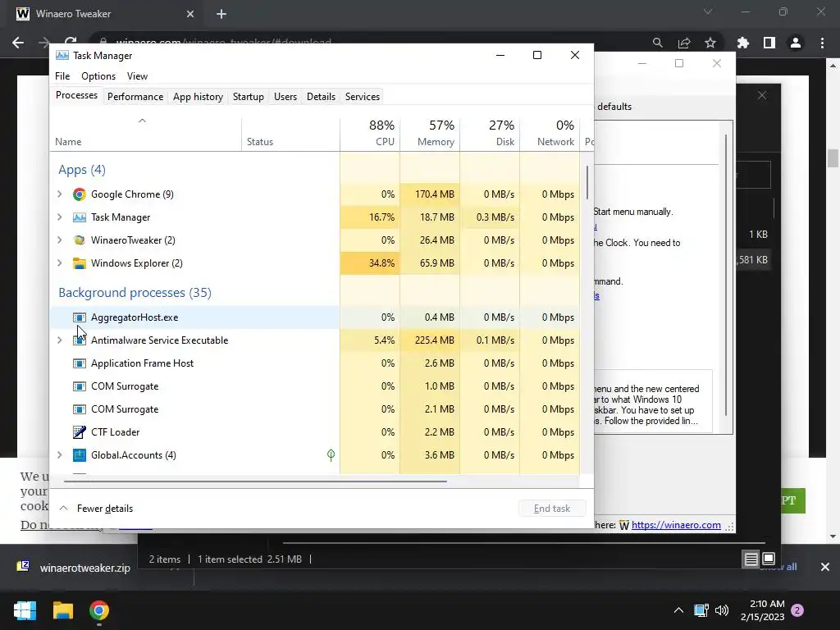The image size is (840, 630).
Task: Click the Application Frame Host icon
Action: click(80, 363)
